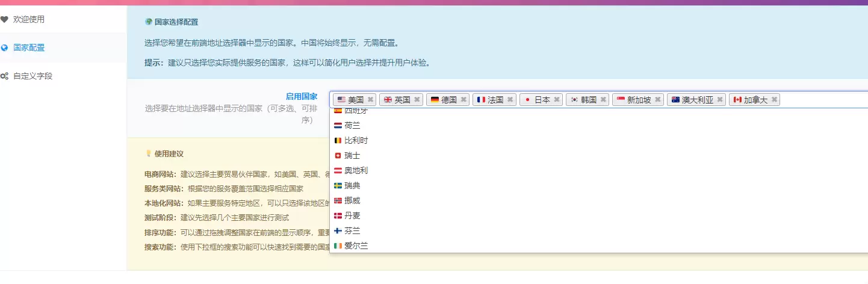Select 挪威 from the dropdown list
The height and width of the screenshot is (284, 868).
coord(599,200)
